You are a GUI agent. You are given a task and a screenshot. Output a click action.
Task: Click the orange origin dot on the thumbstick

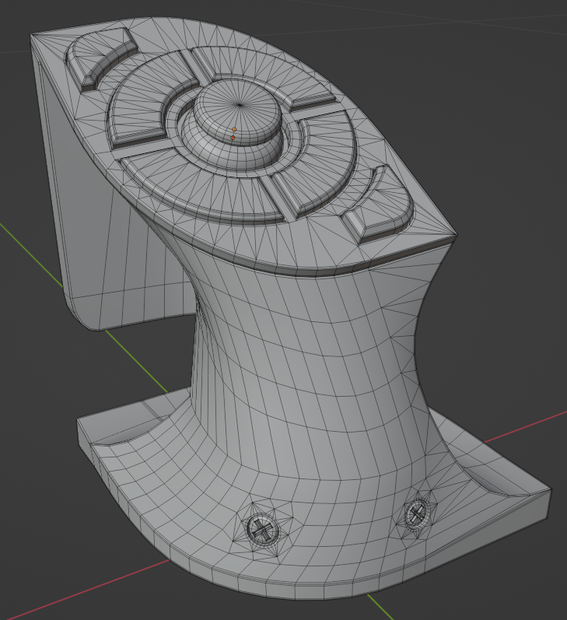click(233, 138)
